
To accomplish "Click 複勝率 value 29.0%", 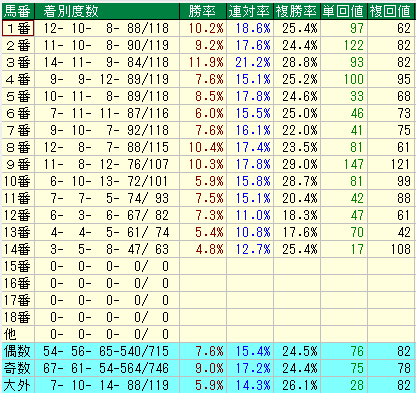I will (300, 164).
